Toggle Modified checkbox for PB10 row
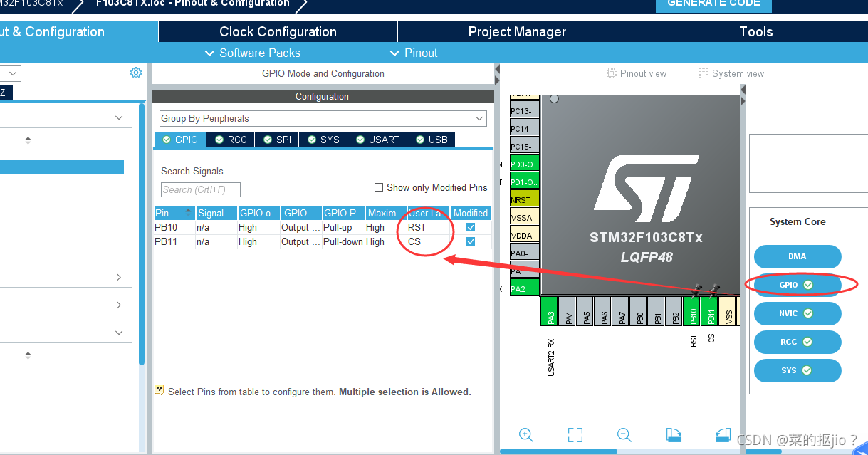The height and width of the screenshot is (455, 868). (x=471, y=227)
